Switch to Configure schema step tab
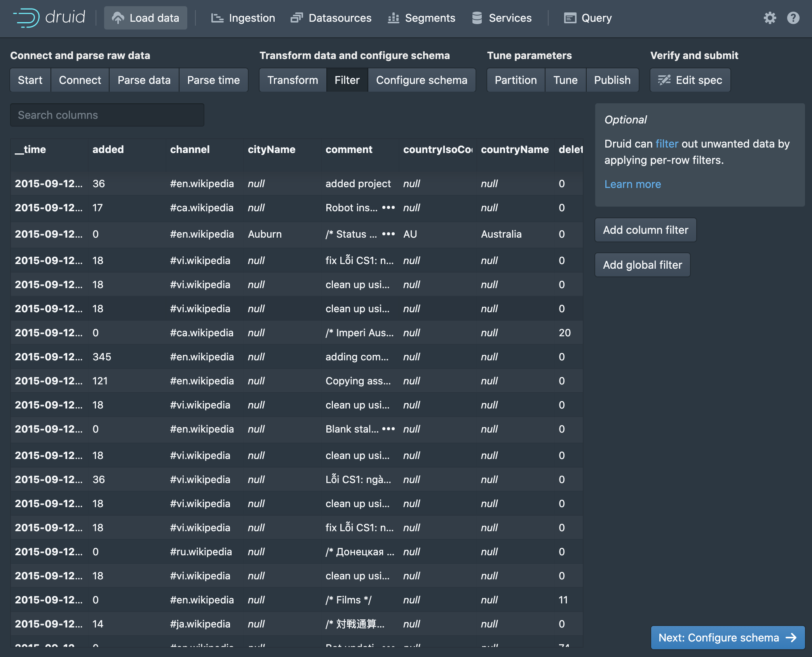Image resolution: width=812 pixels, height=657 pixels. pos(422,80)
